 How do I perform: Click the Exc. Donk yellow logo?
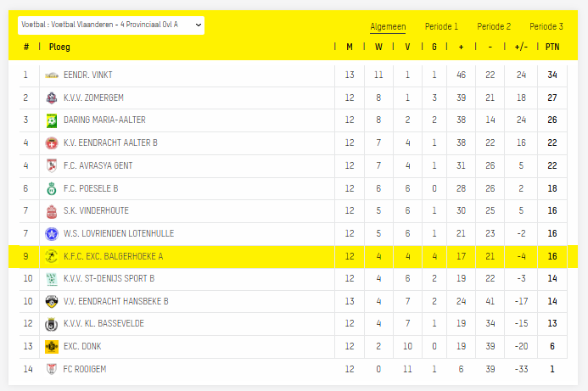click(52, 347)
